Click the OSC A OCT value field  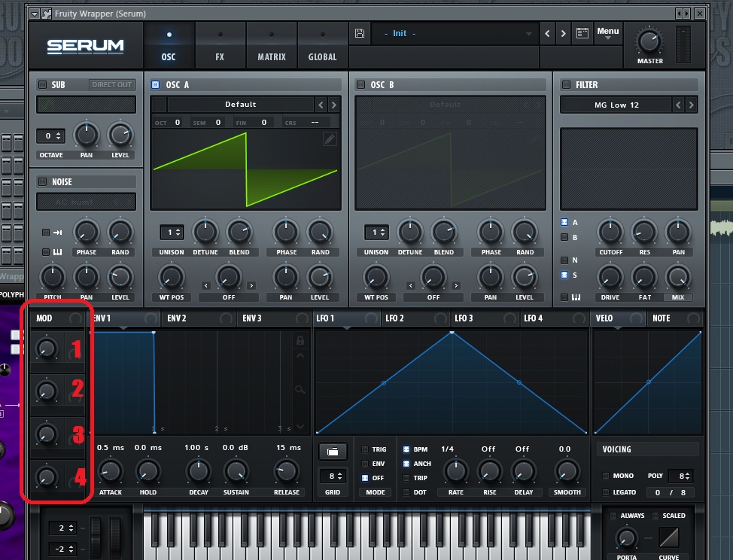pos(177,123)
